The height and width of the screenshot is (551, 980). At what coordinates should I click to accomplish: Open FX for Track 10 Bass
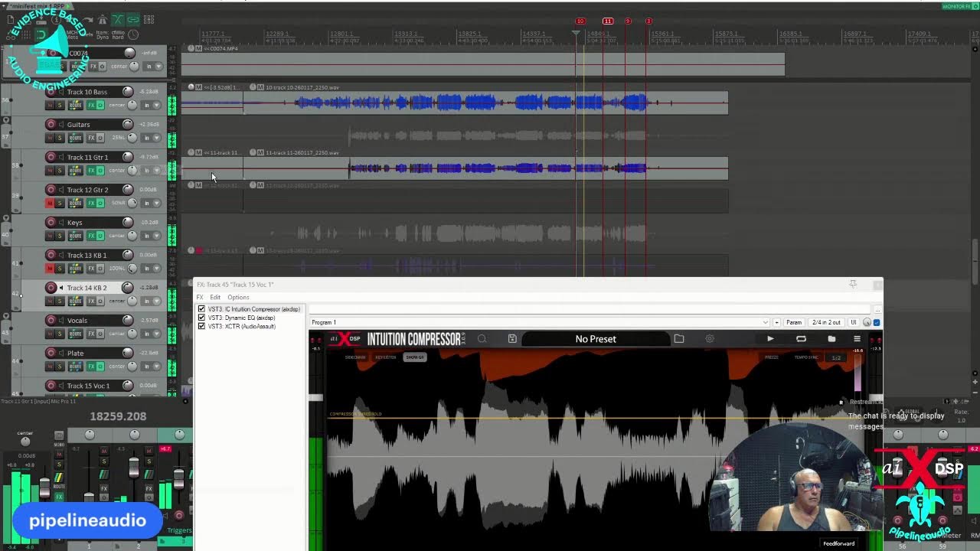(x=91, y=105)
